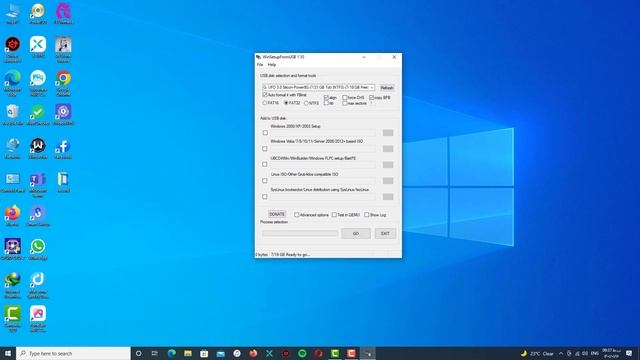Open the Firefox desktop shortcut
Screen dimensions: 640x360
click(13, 216)
